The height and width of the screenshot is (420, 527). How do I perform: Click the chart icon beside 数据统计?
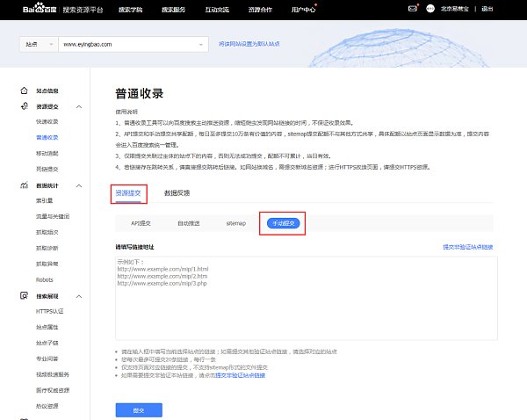click(23, 185)
